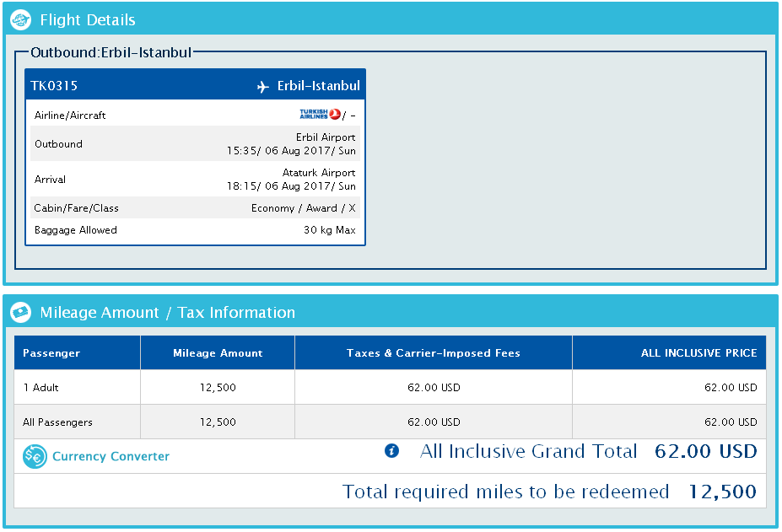This screenshot has width=782, height=532.
Task: Click the Outbound:Erbil-Istanbul legend
Action: pos(111,52)
